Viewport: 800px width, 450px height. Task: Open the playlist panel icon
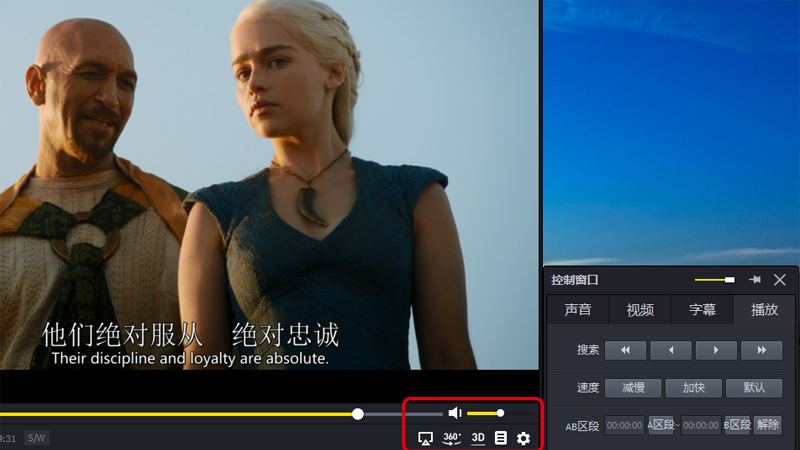pos(501,438)
